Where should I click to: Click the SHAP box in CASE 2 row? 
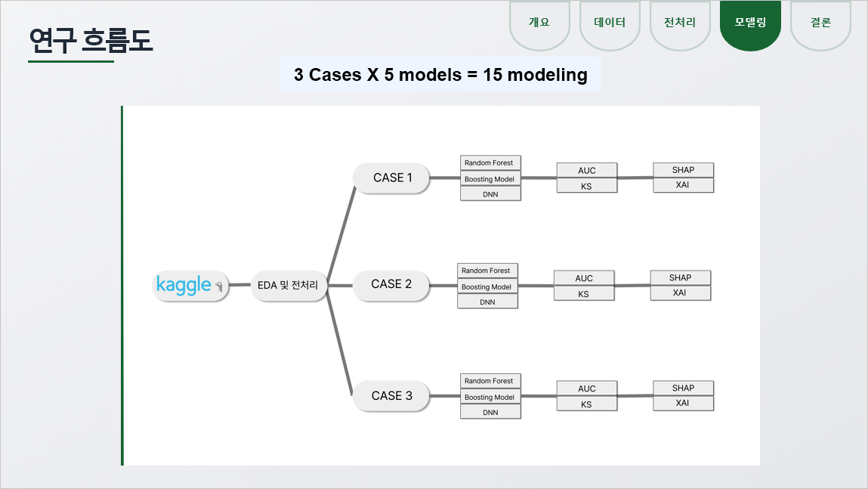tap(680, 277)
